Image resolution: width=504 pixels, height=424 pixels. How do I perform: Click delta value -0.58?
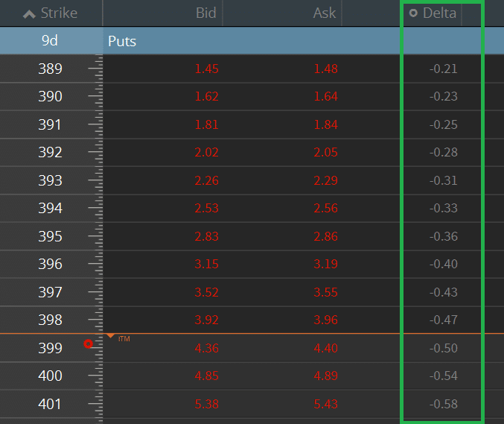443,404
